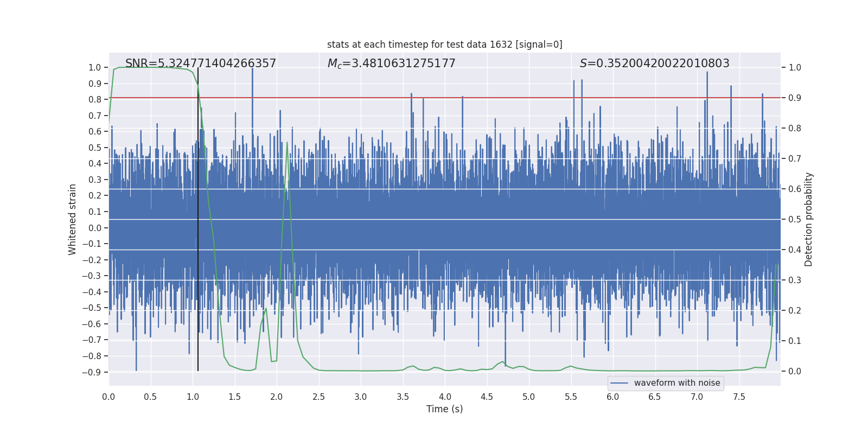Screen dimensions: 868x434
Task: Click the 'waveform with noise' legend entry
Action: click(x=677, y=383)
